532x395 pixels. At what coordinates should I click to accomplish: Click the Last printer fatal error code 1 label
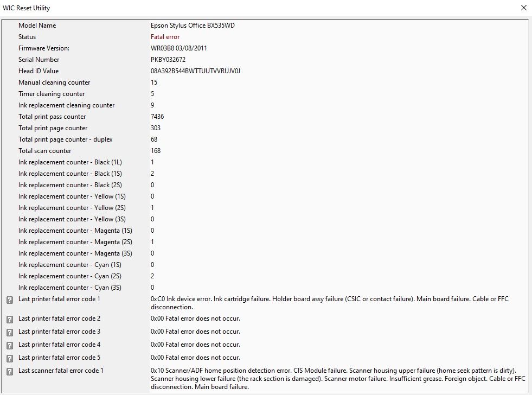coord(59,299)
